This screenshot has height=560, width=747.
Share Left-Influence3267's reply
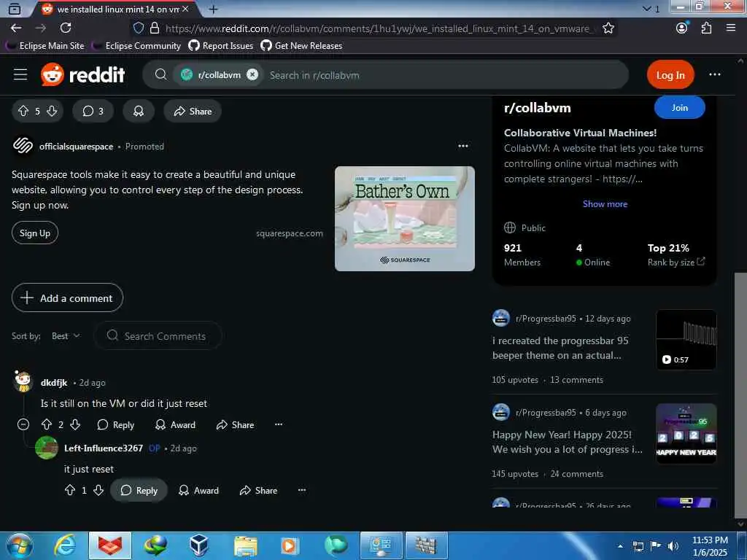point(259,490)
